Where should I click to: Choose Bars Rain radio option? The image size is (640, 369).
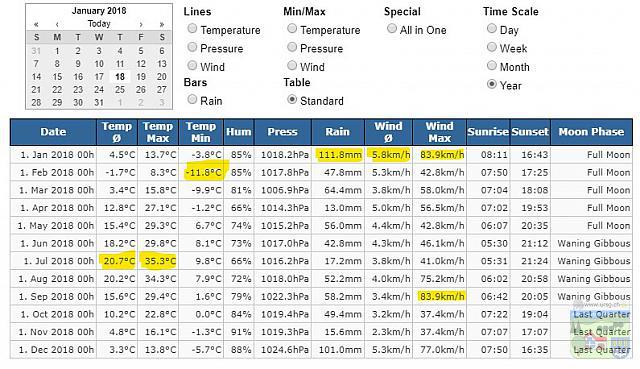point(192,99)
